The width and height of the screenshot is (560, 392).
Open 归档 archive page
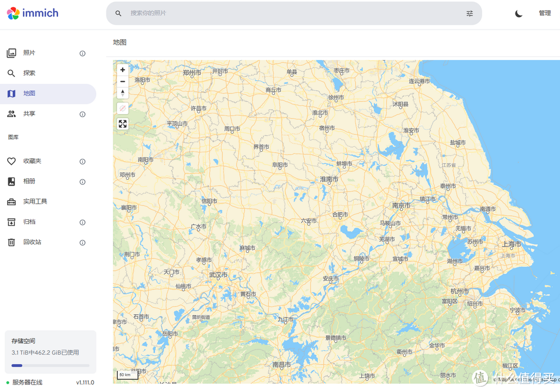29,222
